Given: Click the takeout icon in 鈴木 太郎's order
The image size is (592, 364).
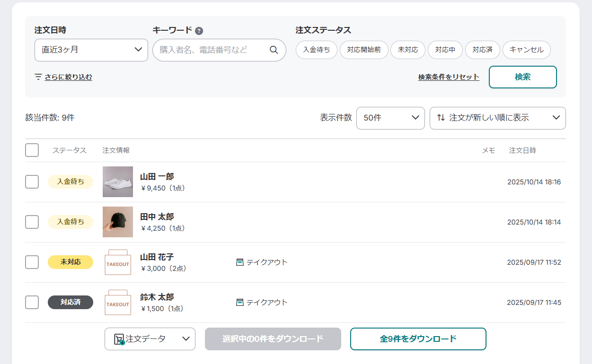Looking at the screenshot, I should 240,302.
